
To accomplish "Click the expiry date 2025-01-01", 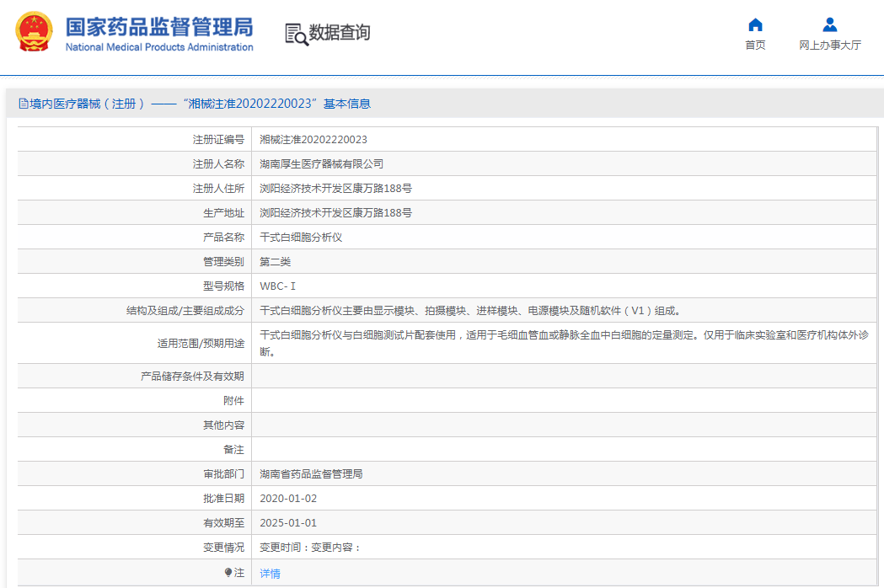I will click(288, 523).
